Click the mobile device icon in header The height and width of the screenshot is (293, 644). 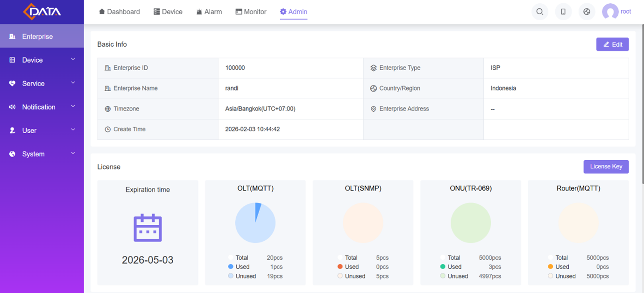point(563,12)
